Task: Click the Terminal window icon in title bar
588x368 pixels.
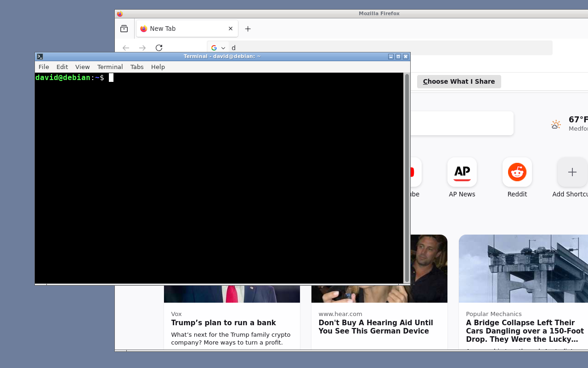Action: (40, 57)
